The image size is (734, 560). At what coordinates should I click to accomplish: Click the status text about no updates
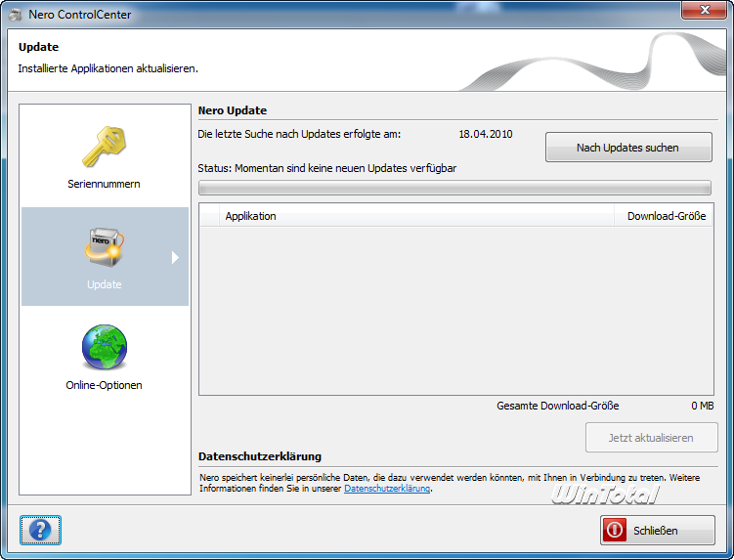(326, 168)
